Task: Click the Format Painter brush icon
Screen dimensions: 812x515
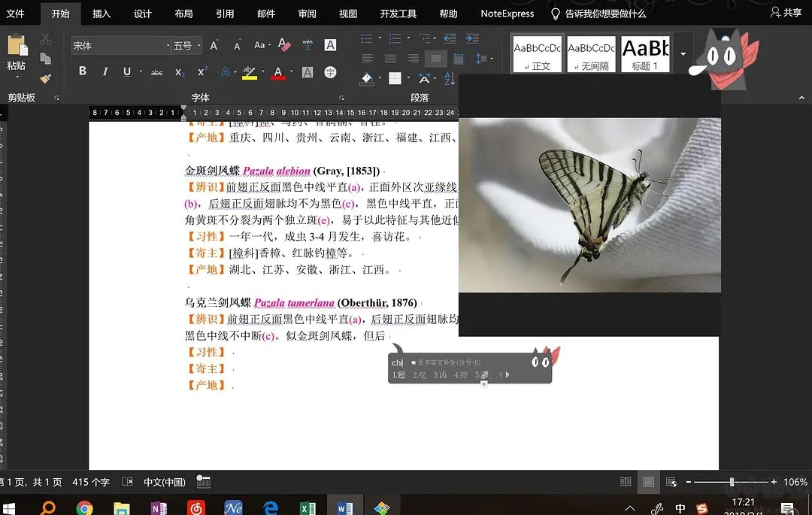Action: [46, 77]
